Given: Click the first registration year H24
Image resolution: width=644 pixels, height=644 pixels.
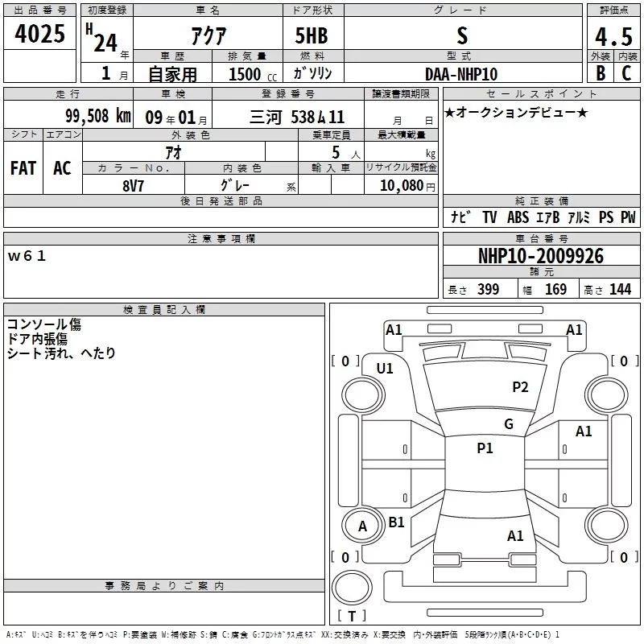Looking at the screenshot, I should pos(101,39).
